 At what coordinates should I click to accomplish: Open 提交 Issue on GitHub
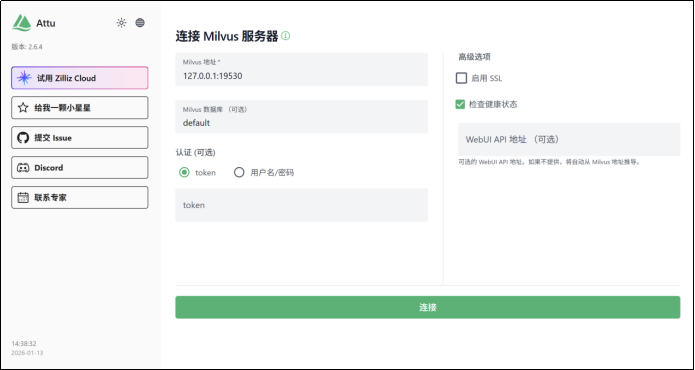pyautogui.click(x=80, y=137)
